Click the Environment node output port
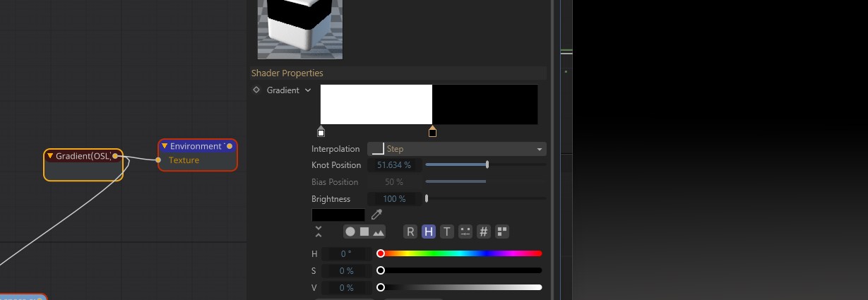This screenshot has height=300, width=868. (230, 146)
